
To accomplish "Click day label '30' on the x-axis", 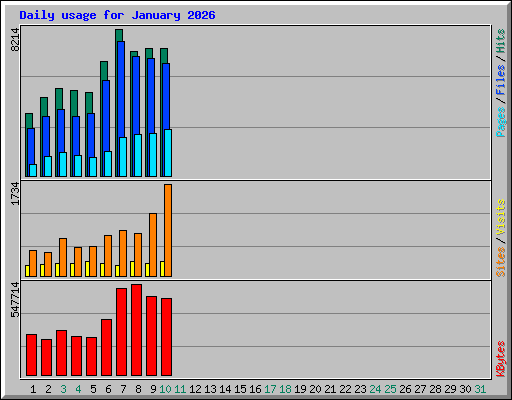I will click(x=465, y=389).
